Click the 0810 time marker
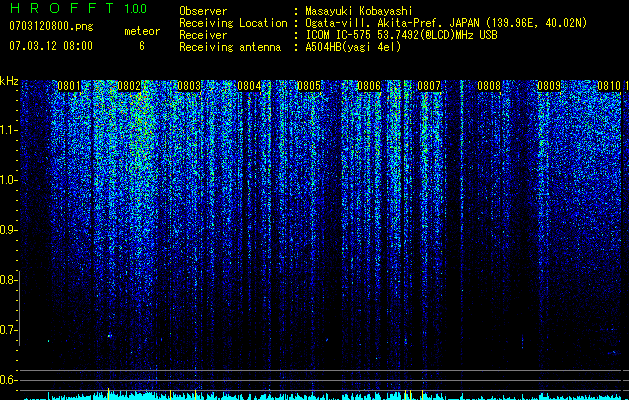The height and width of the screenshot is (400, 629). tap(609, 86)
